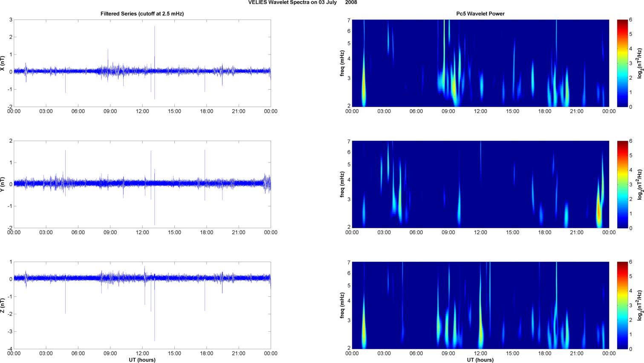Click the colorbar beside the middle spectrogram
The image size is (644, 363).
[x=622, y=184]
